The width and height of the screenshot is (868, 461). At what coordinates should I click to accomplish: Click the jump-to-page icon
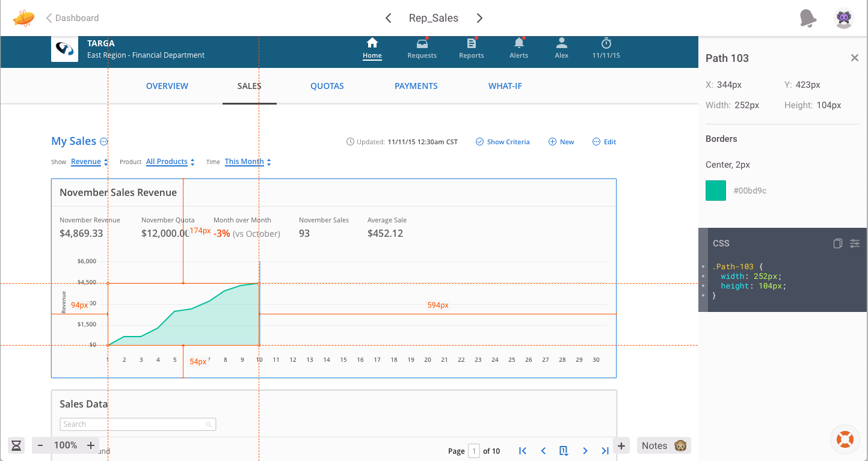pyautogui.click(x=564, y=451)
